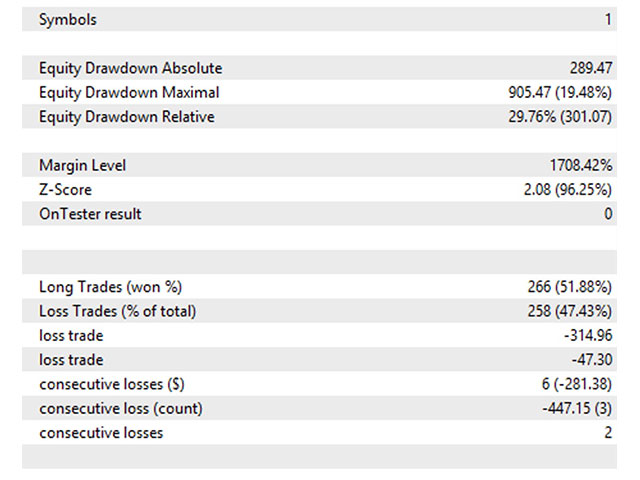Click value -447.15 (3)
This screenshot has width=640, height=480.
tap(577, 408)
